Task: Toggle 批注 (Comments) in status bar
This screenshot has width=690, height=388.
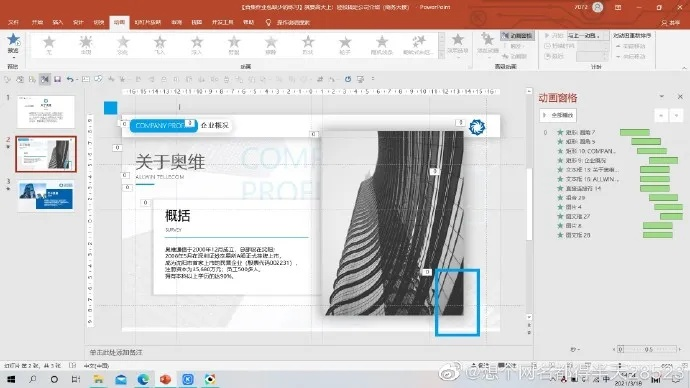Action: coord(508,366)
